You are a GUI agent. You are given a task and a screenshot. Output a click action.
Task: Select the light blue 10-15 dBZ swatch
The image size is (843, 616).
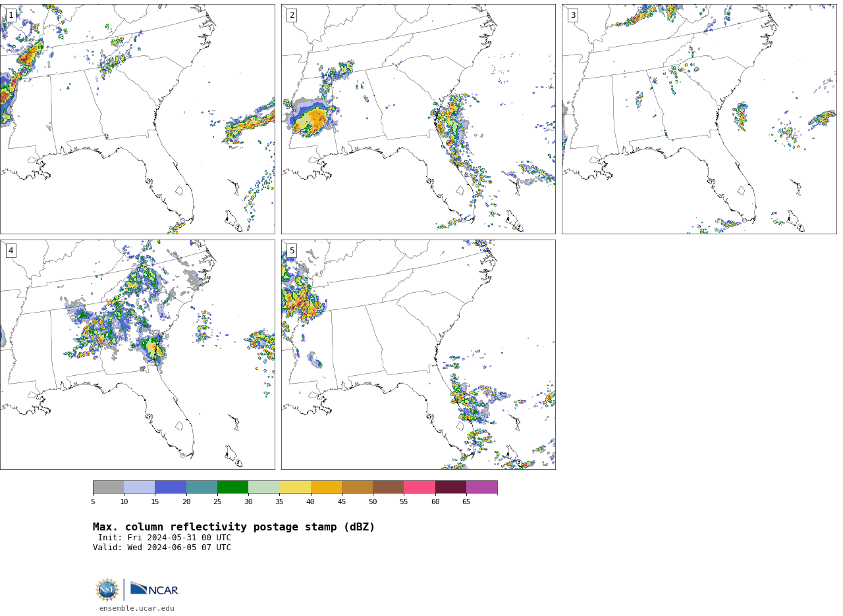(139, 487)
